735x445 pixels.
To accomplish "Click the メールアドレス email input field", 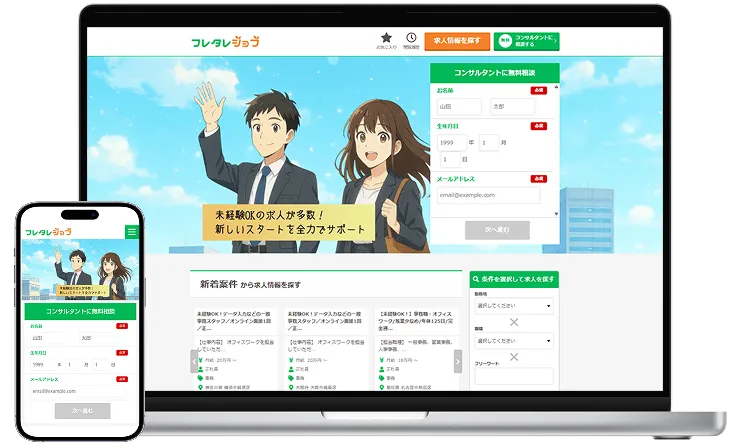I will pyautogui.click(x=490, y=195).
